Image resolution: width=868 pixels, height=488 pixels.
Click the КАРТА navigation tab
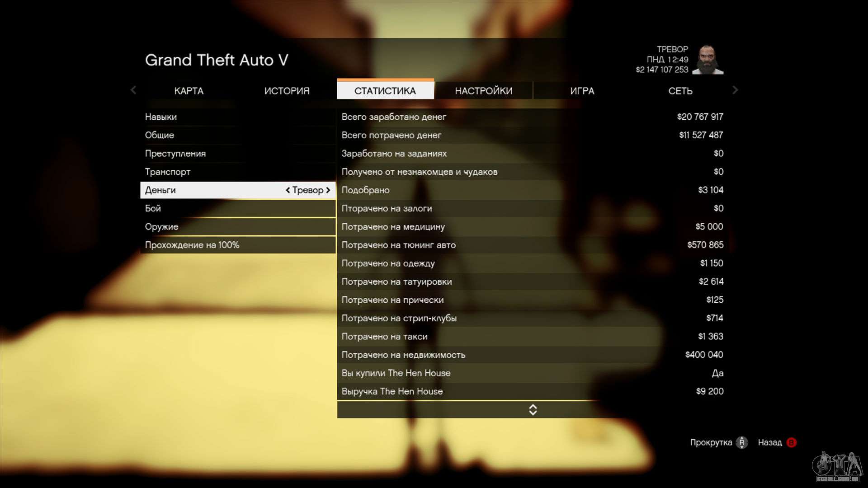point(189,90)
